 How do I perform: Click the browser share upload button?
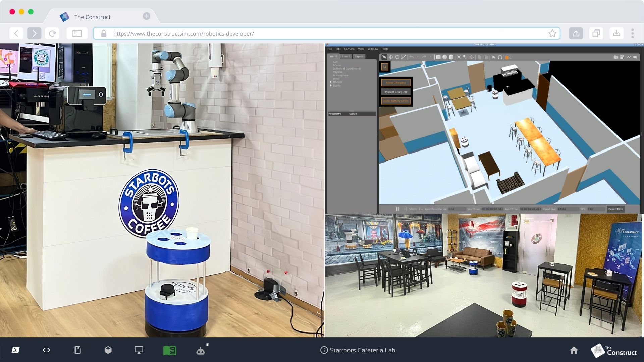[576, 33]
